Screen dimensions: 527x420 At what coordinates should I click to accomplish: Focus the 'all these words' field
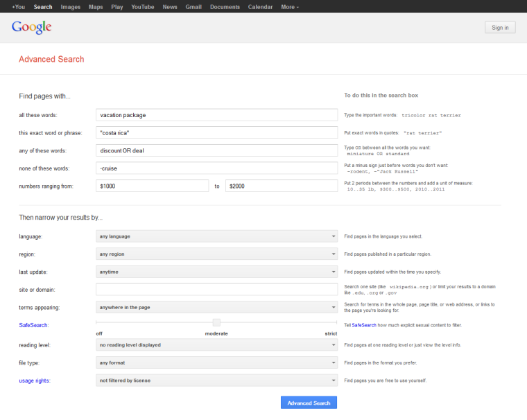(x=217, y=115)
